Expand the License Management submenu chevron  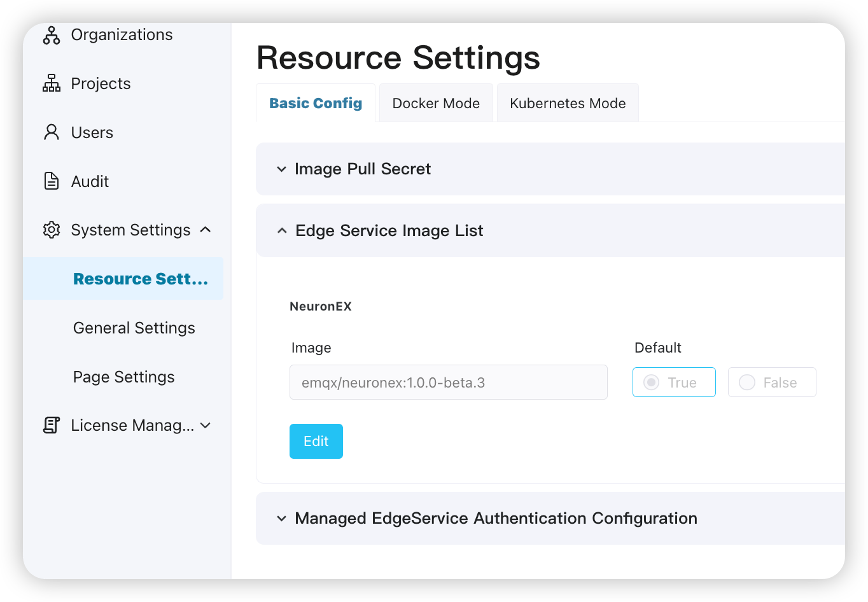click(206, 425)
